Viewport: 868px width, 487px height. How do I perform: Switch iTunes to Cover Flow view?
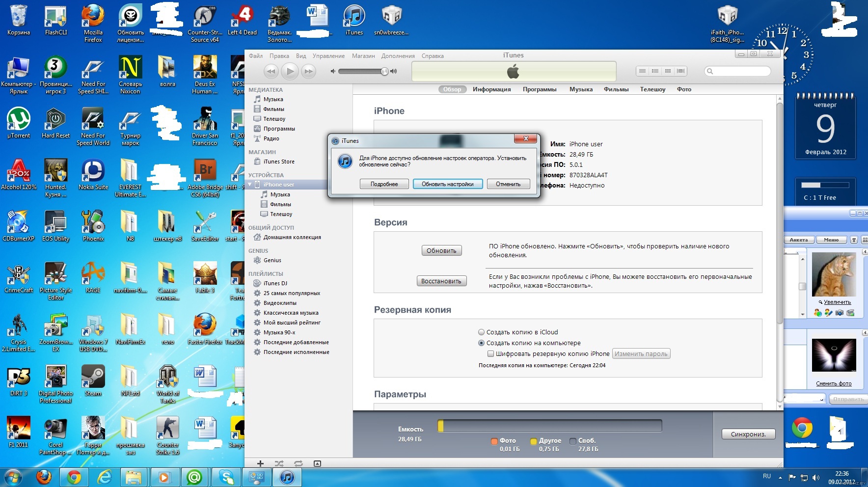click(x=680, y=71)
